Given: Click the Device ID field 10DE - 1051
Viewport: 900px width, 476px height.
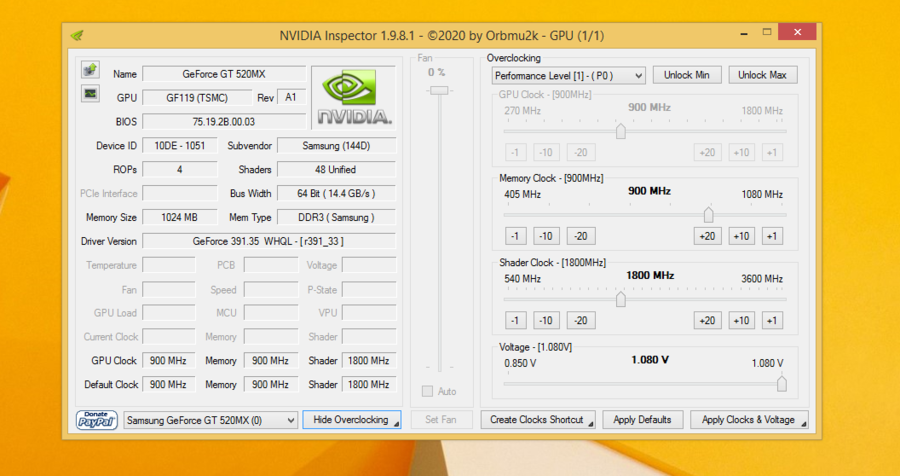Looking at the screenshot, I should pyautogui.click(x=180, y=146).
